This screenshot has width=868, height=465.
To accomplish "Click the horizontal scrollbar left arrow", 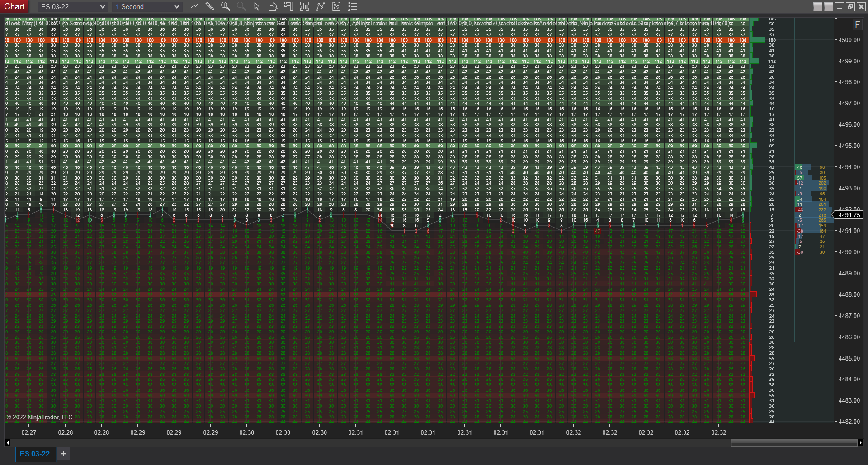I will (7, 443).
